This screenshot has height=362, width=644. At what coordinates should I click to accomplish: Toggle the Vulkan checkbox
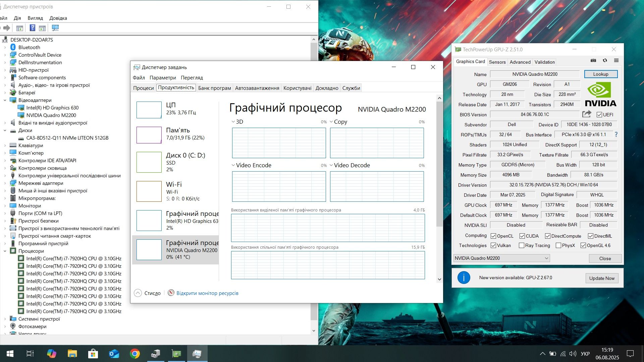pos(493,245)
